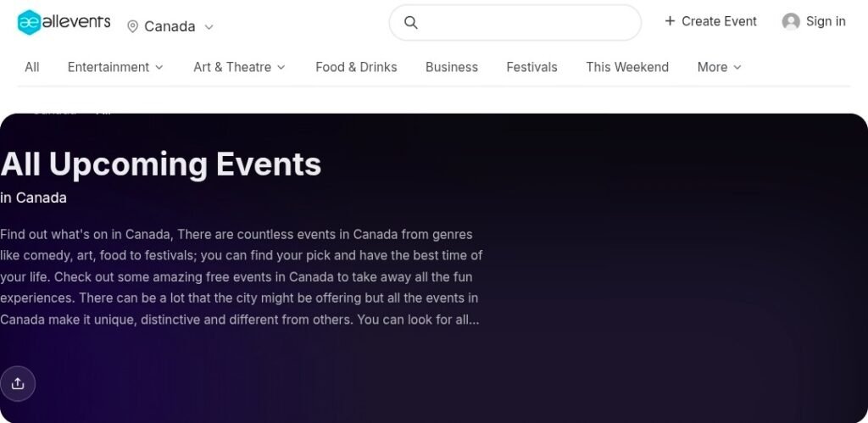The width and height of the screenshot is (868, 423).
Task: Focus the event search field
Action: pyautogui.click(x=526, y=22)
